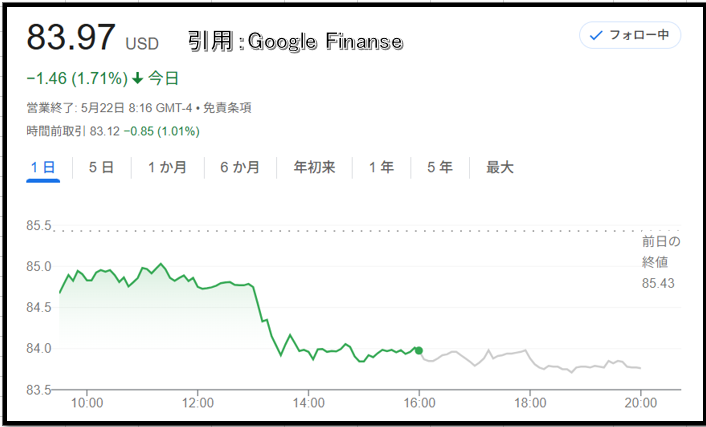
Task: Click the blue checkmark in the follow button
Action: pos(596,36)
